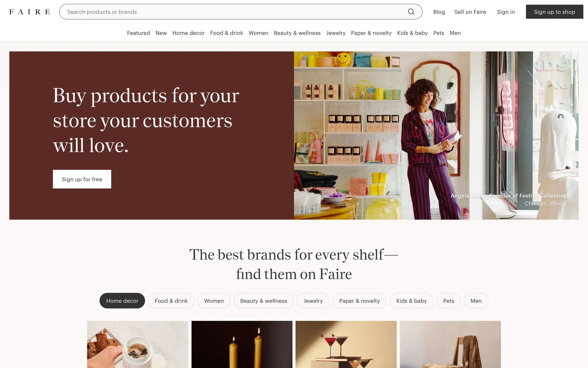Click the Sign up to shop button

coord(554,12)
